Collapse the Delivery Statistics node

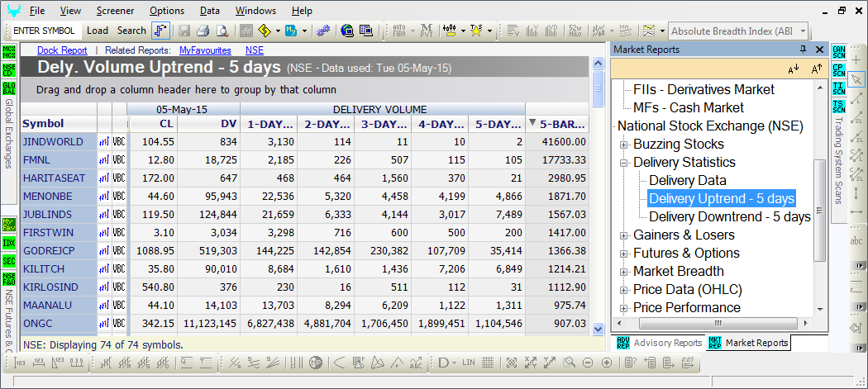(x=624, y=163)
